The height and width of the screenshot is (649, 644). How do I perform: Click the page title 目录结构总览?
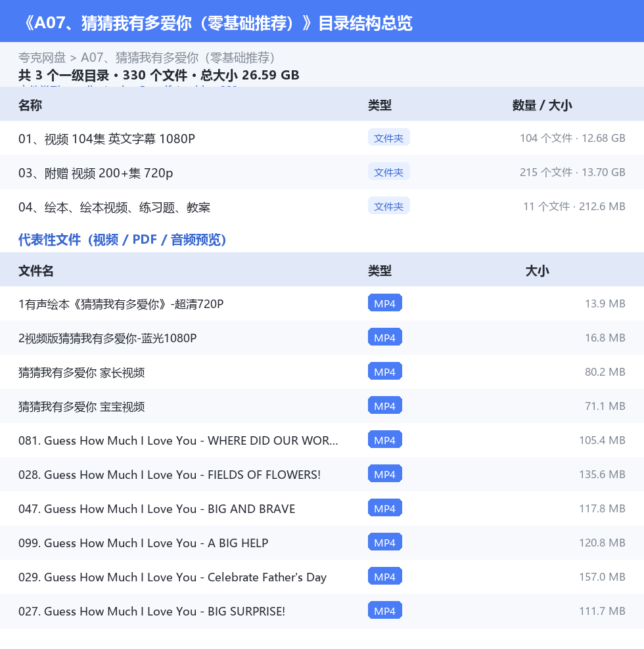(365, 23)
